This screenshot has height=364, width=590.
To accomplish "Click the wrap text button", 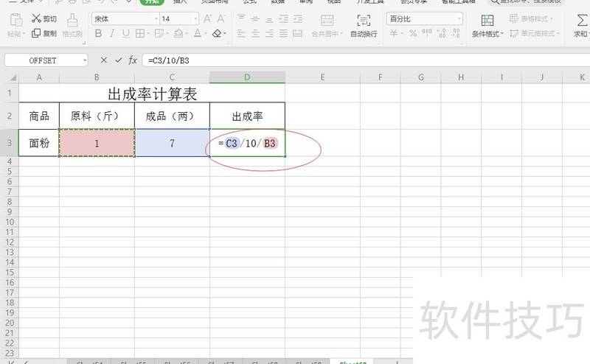I will (x=363, y=24).
